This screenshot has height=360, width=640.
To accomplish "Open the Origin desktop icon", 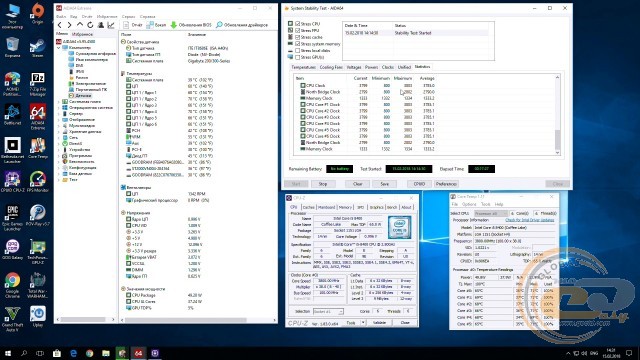I will click(38, 13).
